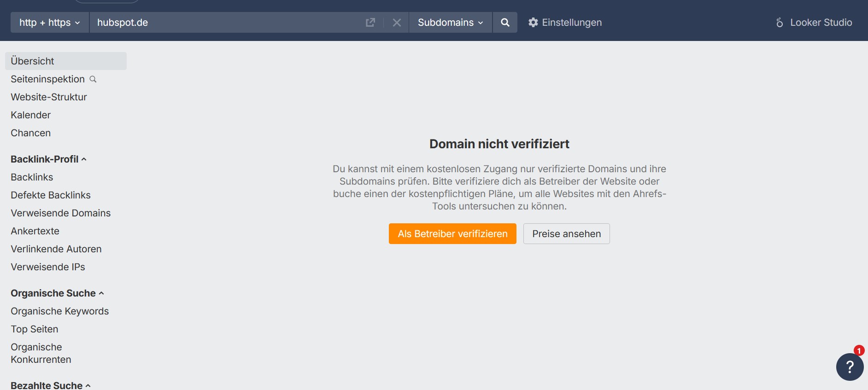Open Organische Keywords report

60,311
